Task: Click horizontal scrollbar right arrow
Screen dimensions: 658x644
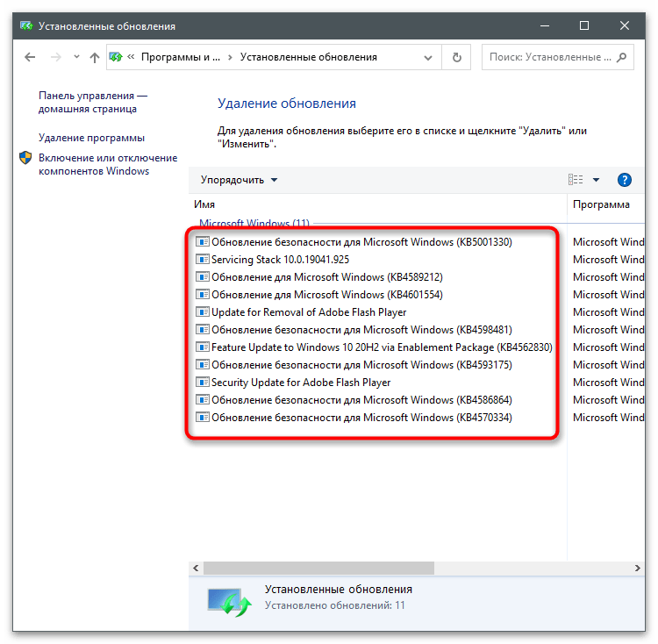Action: click(x=638, y=568)
